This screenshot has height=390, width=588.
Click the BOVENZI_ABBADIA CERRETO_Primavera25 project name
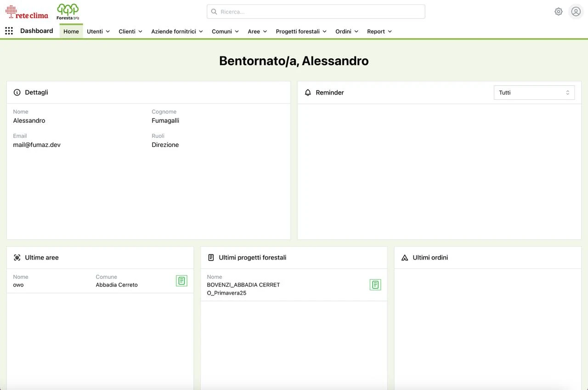[243, 288]
